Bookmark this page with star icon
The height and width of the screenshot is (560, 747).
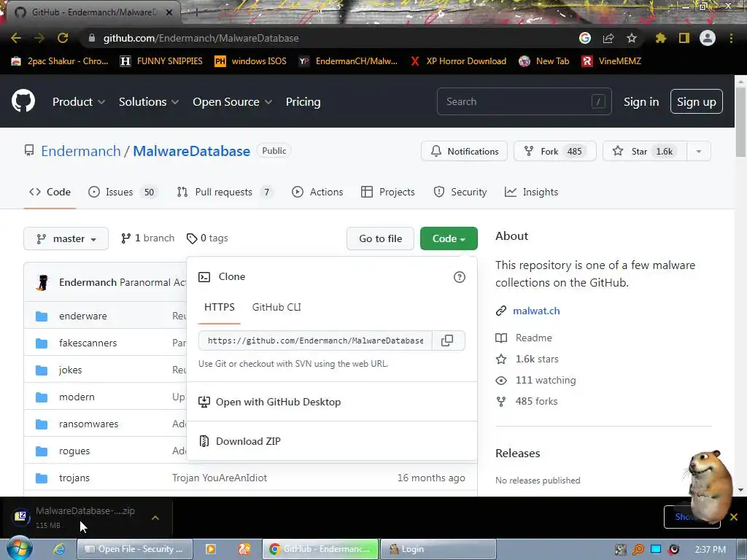[x=631, y=38]
